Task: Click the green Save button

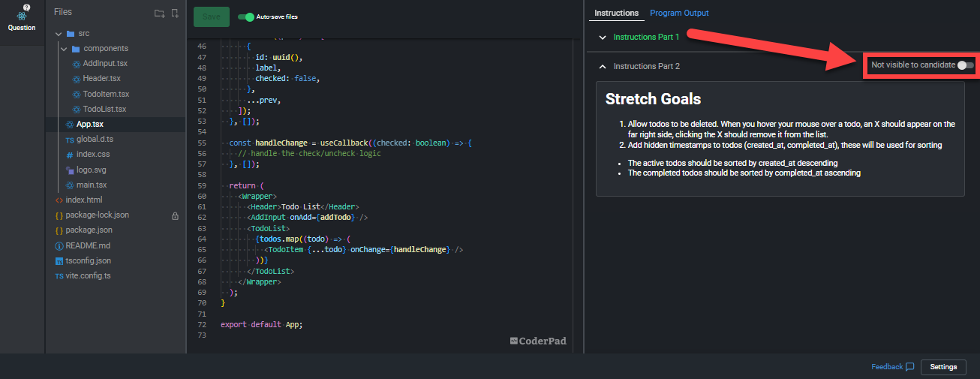Action: tap(212, 17)
